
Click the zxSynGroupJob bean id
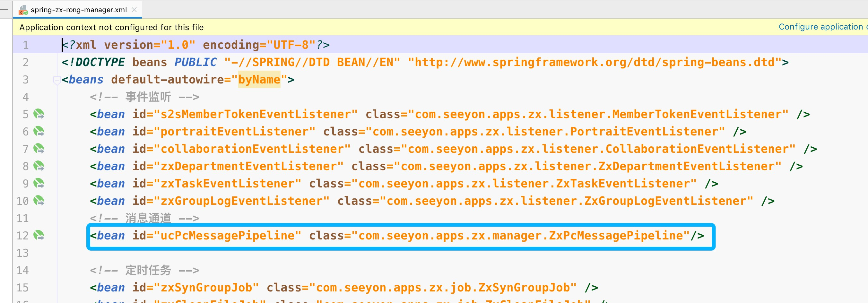(206, 288)
